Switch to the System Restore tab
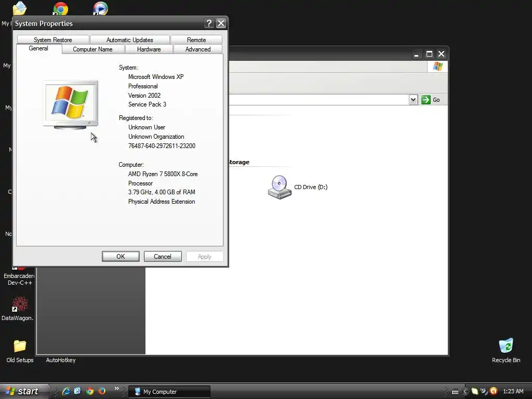This screenshot has height=399, width=532. [x=53, y=39]
